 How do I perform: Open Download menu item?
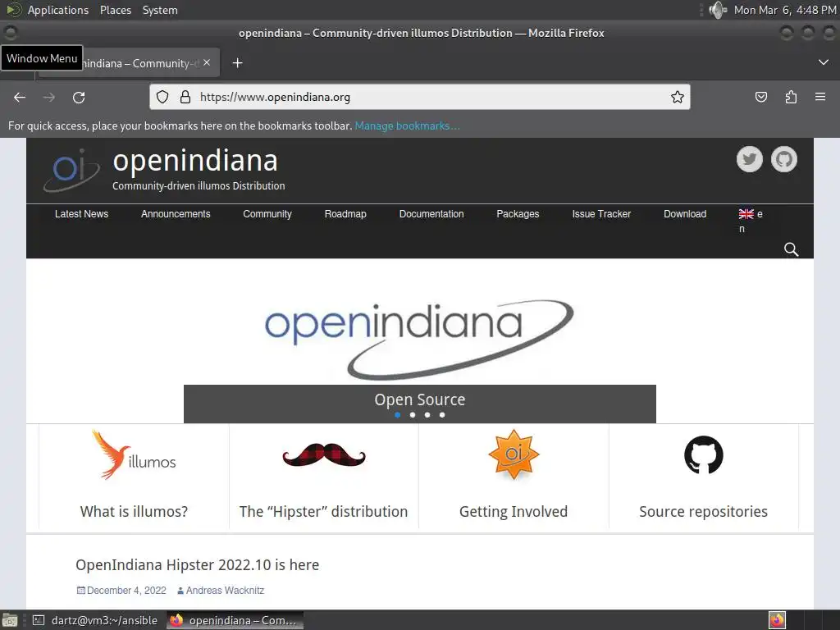685,214
